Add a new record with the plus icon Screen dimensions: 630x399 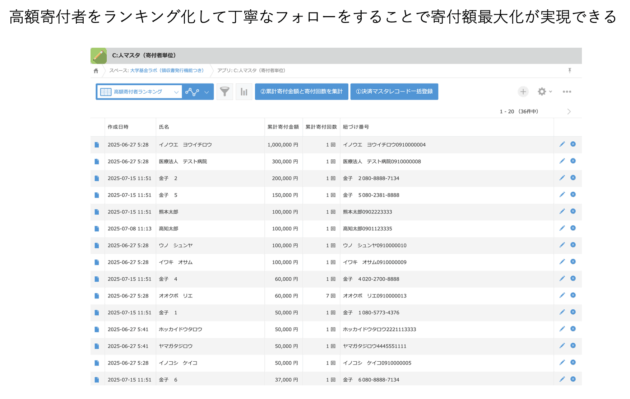click(523, 92)
